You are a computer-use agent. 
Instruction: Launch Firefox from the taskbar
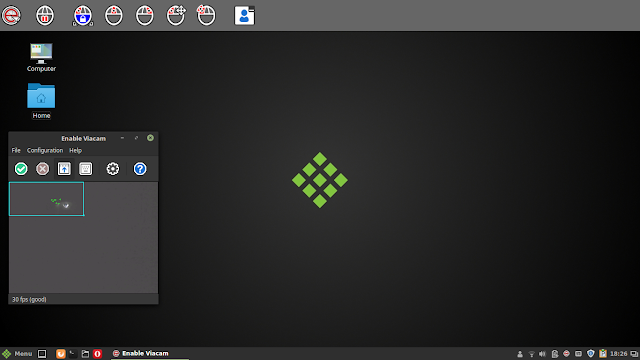click(60, 353)
